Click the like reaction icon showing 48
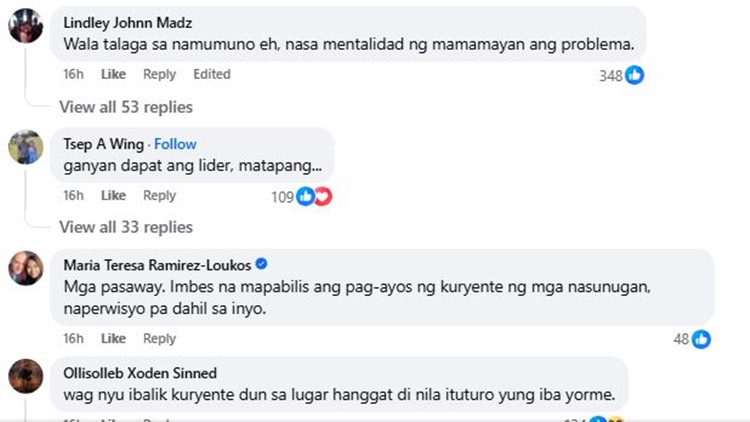Image resolution: width=750 pixels, height=422 pixels. tap(701, 340)
